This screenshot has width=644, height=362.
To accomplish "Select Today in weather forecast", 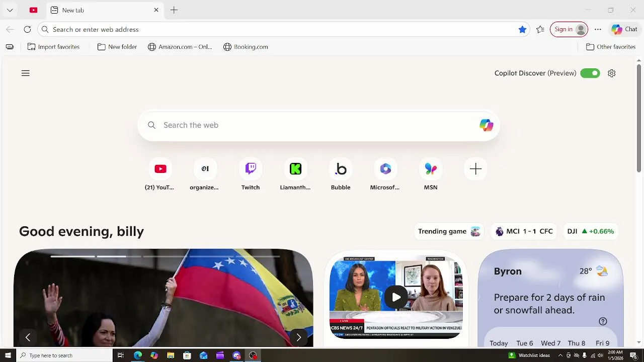I will point(499,343).
